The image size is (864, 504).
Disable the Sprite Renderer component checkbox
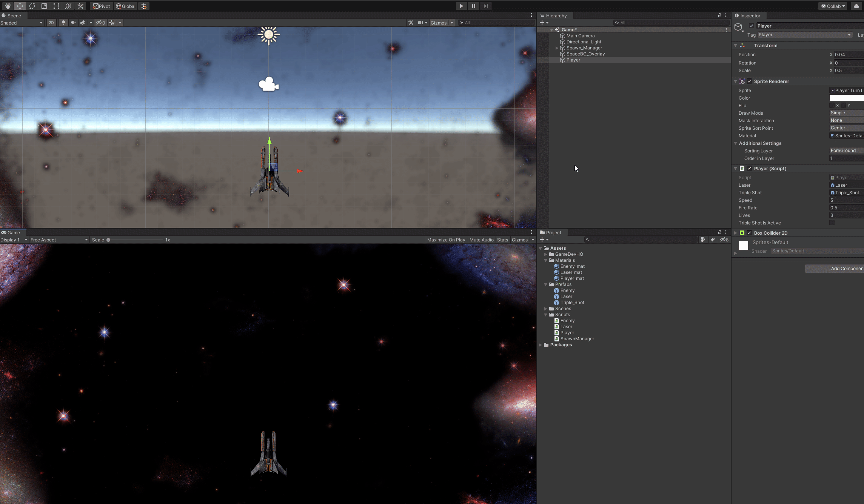coord(749,81)
